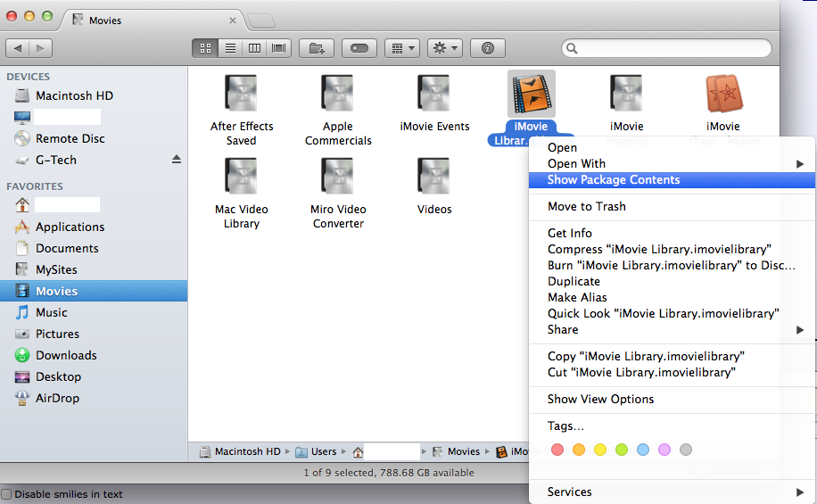Select the home folder sidebar icon

pos(22,205)
